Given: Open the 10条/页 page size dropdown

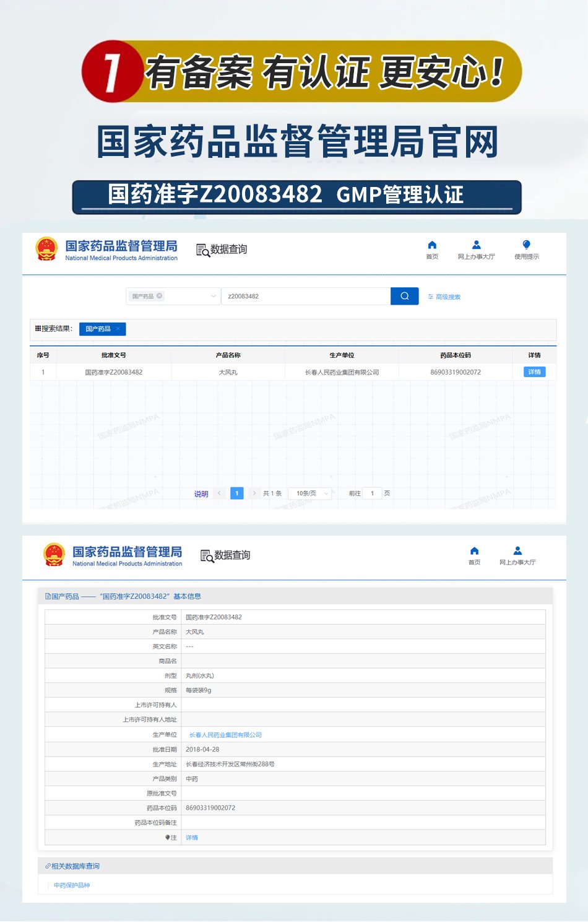Looking at the screenshot, I should pos(311,494).
